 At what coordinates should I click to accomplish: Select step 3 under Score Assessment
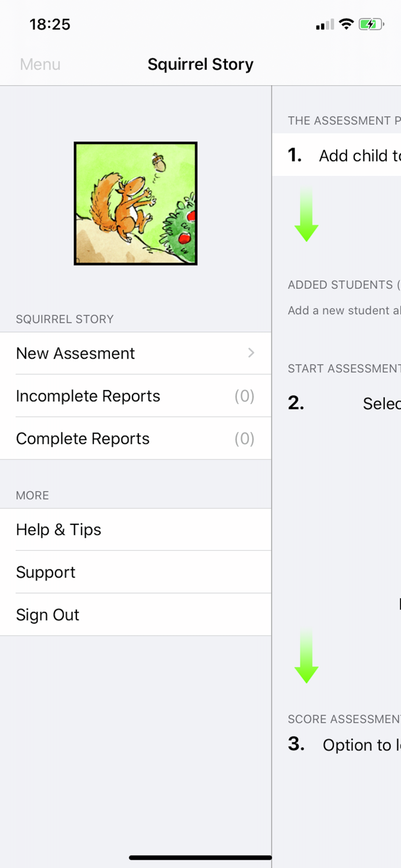[x=347, y=745]
